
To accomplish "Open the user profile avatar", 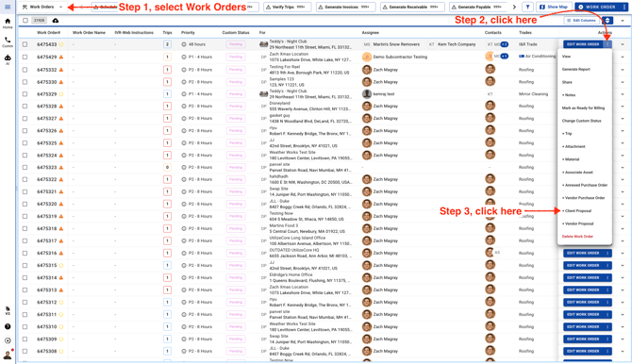I will click(x=8, y=355).
